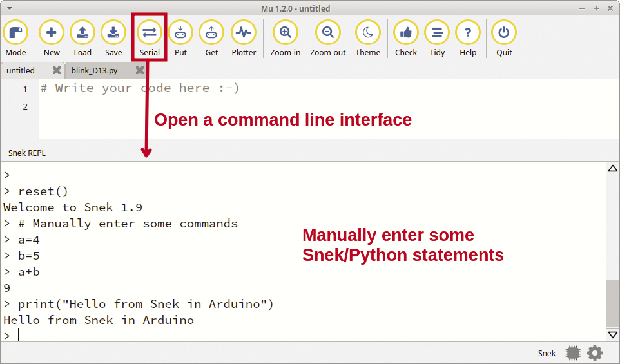Click editor line 1 comment text
620x364 pixels.
(x=140, y=88)
